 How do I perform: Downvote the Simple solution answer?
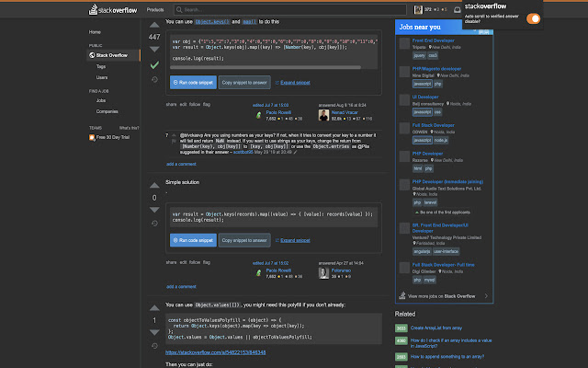(x=154, y=210)
